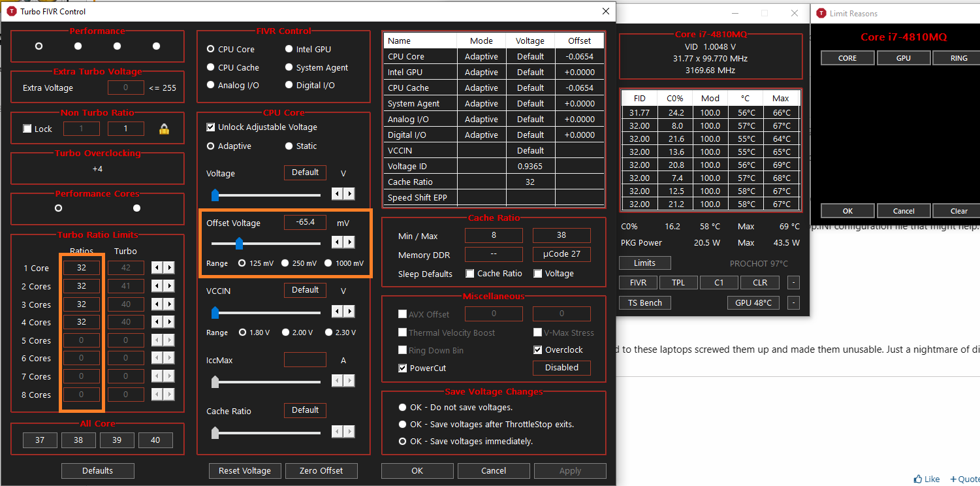Open TPL in ThrottleStop main window

[678, 283]
